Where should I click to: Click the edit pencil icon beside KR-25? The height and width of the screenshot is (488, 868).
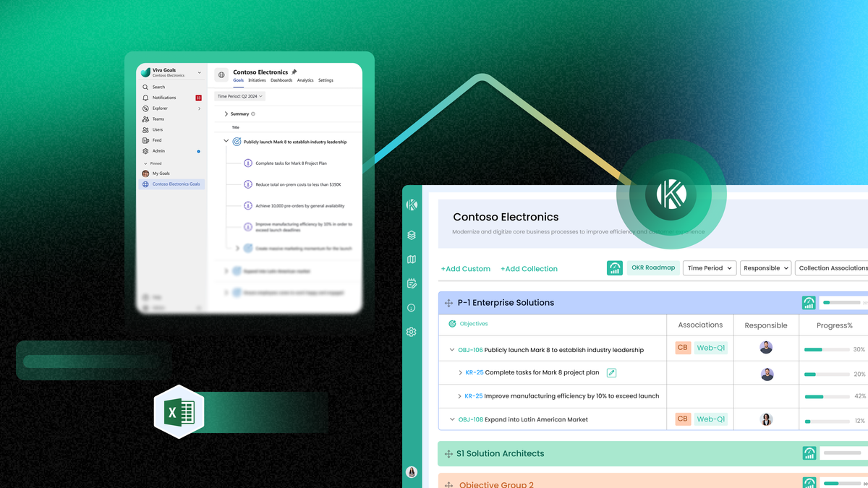[x=611, y=373]
